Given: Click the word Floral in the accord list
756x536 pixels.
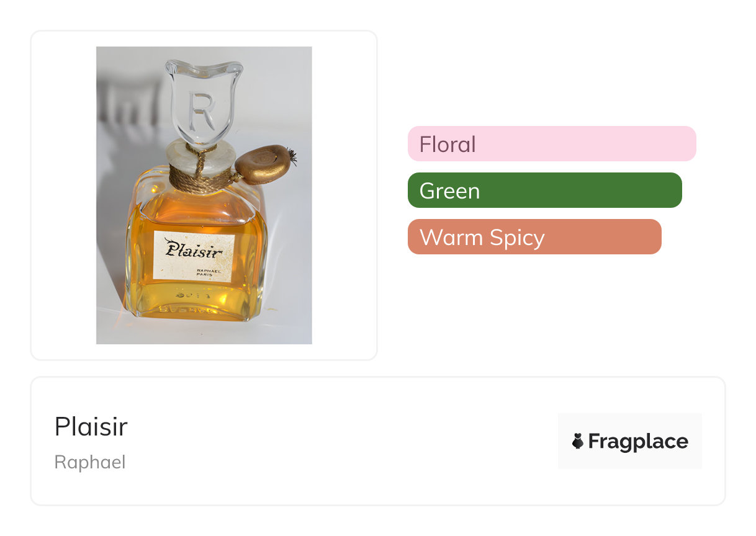Looking at the screenshot, I should [448, 145].
